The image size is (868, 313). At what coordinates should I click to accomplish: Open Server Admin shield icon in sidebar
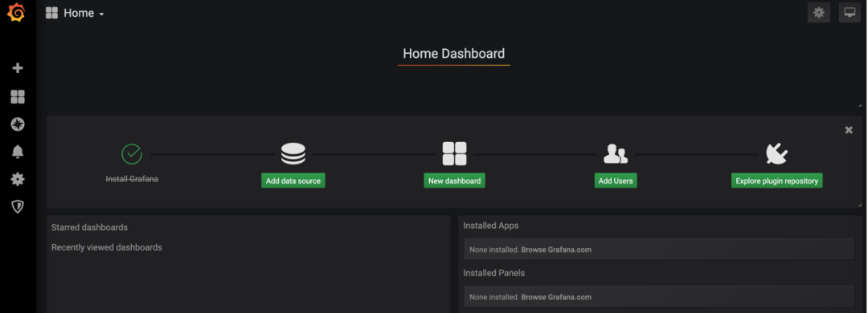[x=18, y=207]
